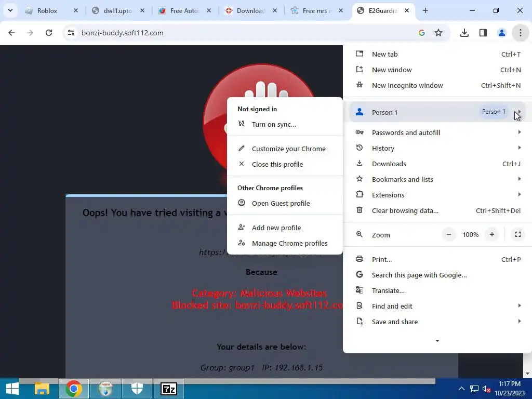532x399 pixels.
Task: Toggle the side panel icon
Action: click(483, 33)
